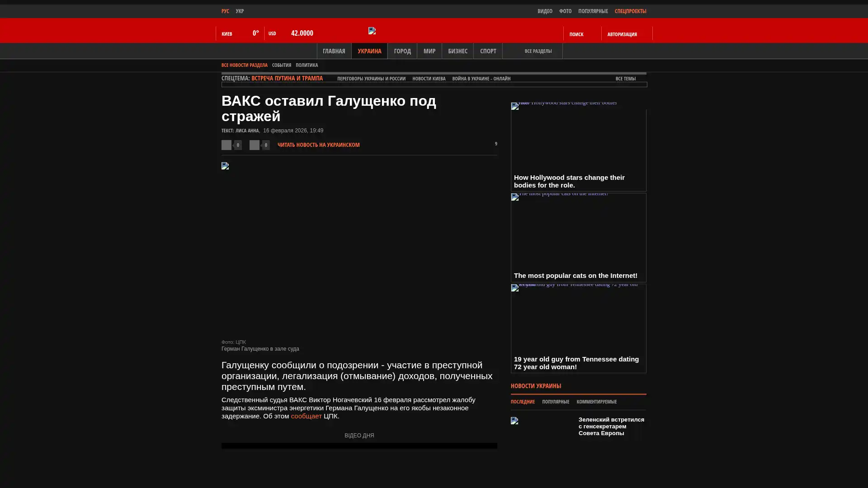This screenshot has height=488, width=868.
Task: Open the КИЕВ weather city selector
Action: (x=227, y=34)
